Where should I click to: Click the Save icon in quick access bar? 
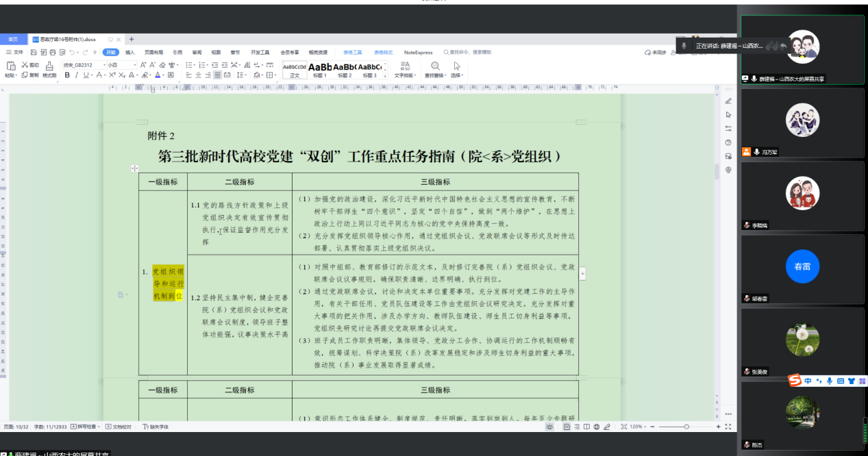34,52
